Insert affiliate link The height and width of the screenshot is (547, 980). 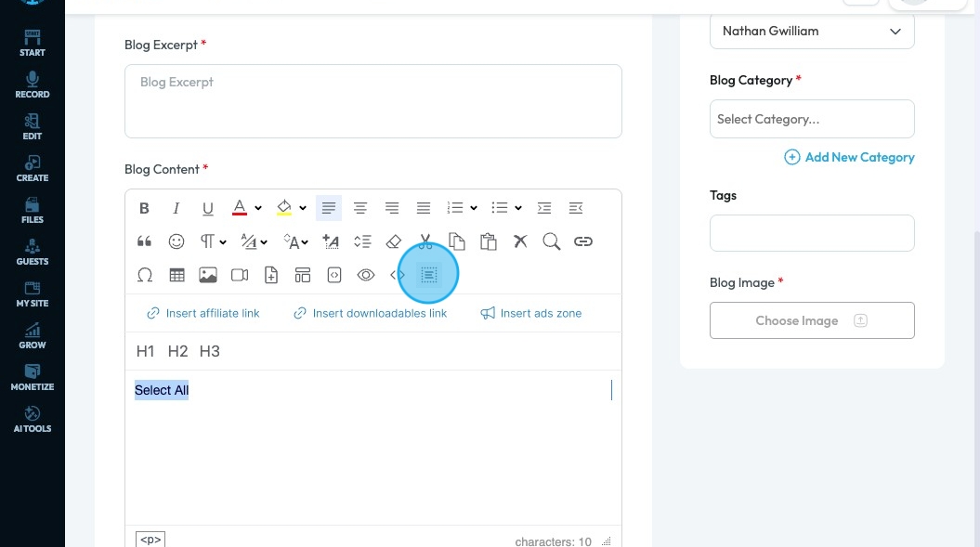click(203, 313)
